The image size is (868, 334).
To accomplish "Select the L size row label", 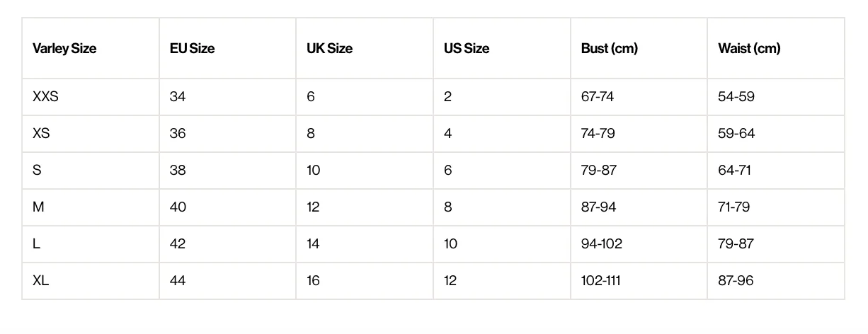I will 91,244.
